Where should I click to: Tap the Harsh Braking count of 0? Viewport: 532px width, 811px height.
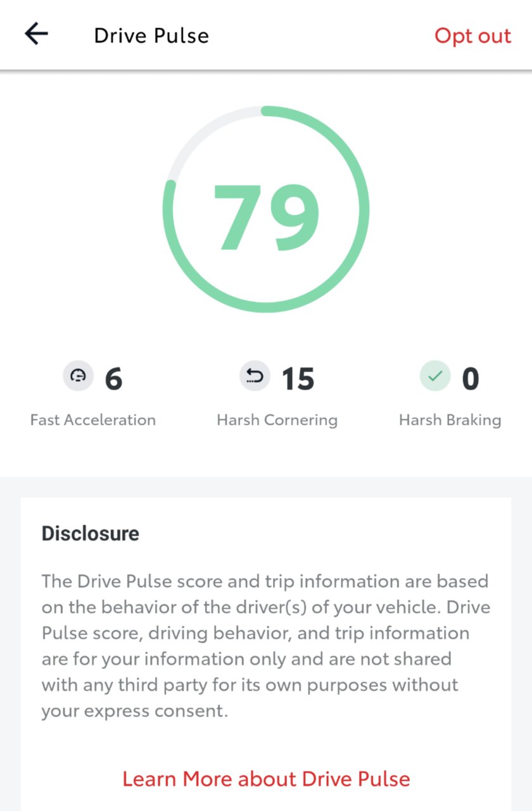click(471, 379)
